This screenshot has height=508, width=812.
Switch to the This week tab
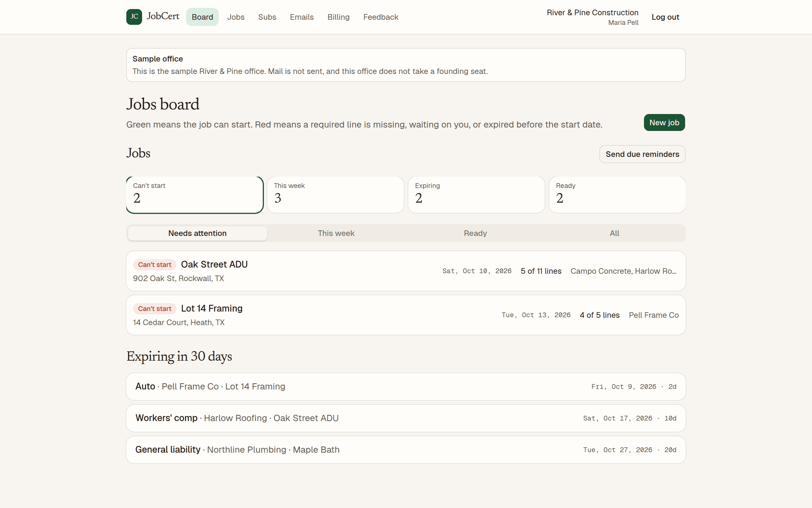coord(336,233)
